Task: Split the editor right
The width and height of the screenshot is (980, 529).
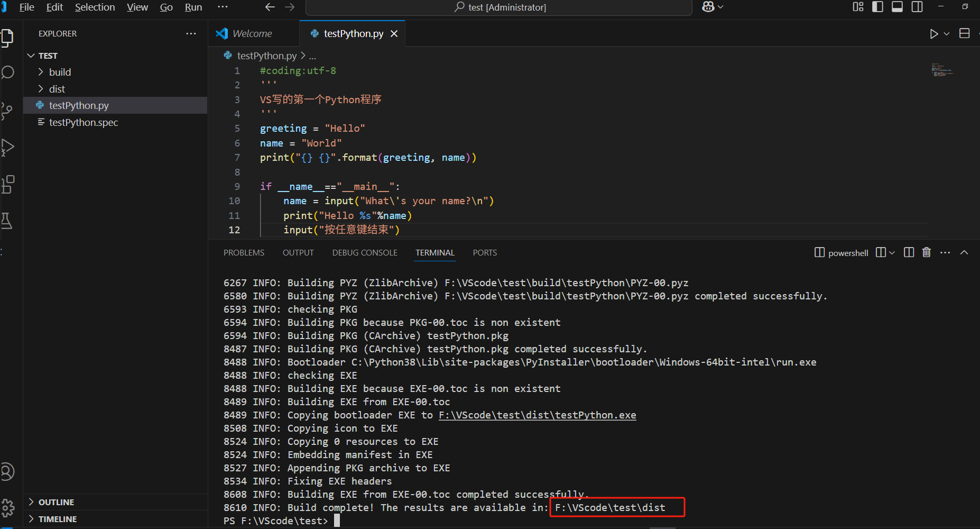Action: coord(965,33)
